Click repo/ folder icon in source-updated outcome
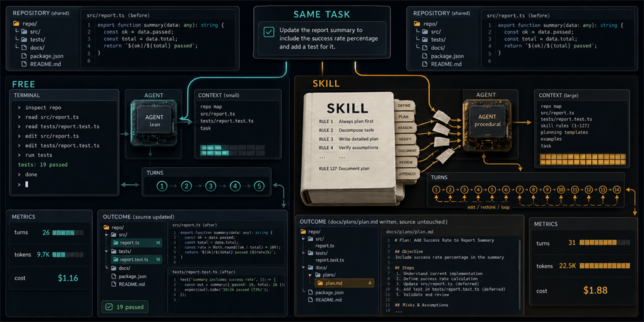This screenshot has width=644, height=322. (106, 227)
